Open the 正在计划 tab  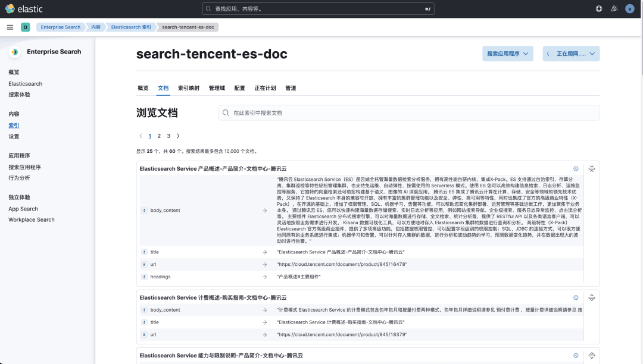coord(266,88)
